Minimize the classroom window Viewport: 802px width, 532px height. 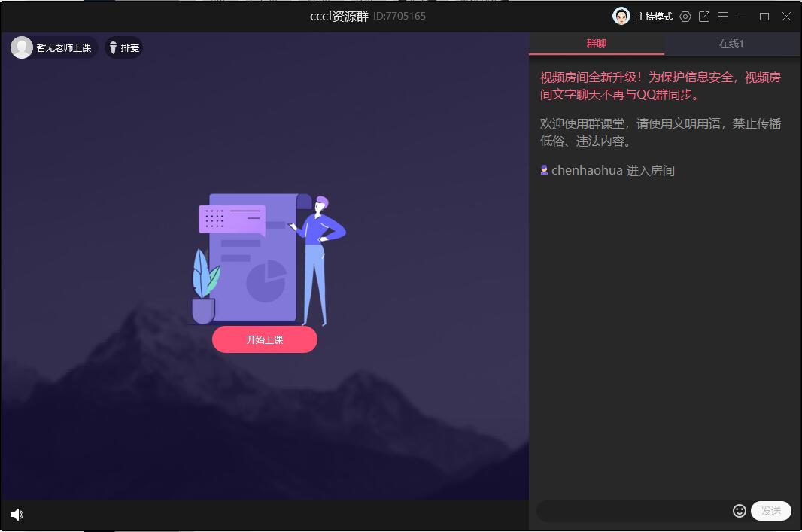tap(742, 16)
